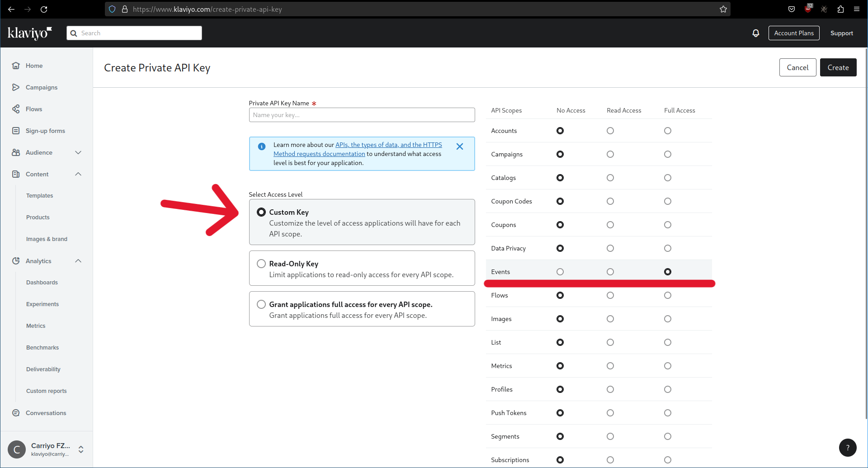Viewport: 868px width, 468px height.
Task: Open the Support link
Action: click(842, 33)
